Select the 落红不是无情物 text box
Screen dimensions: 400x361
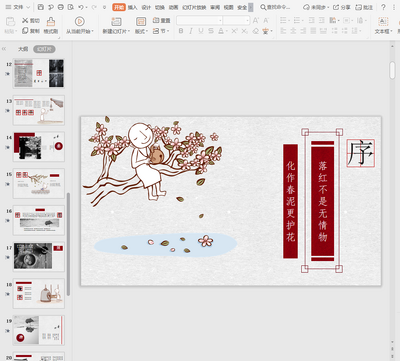click(322, 201)
